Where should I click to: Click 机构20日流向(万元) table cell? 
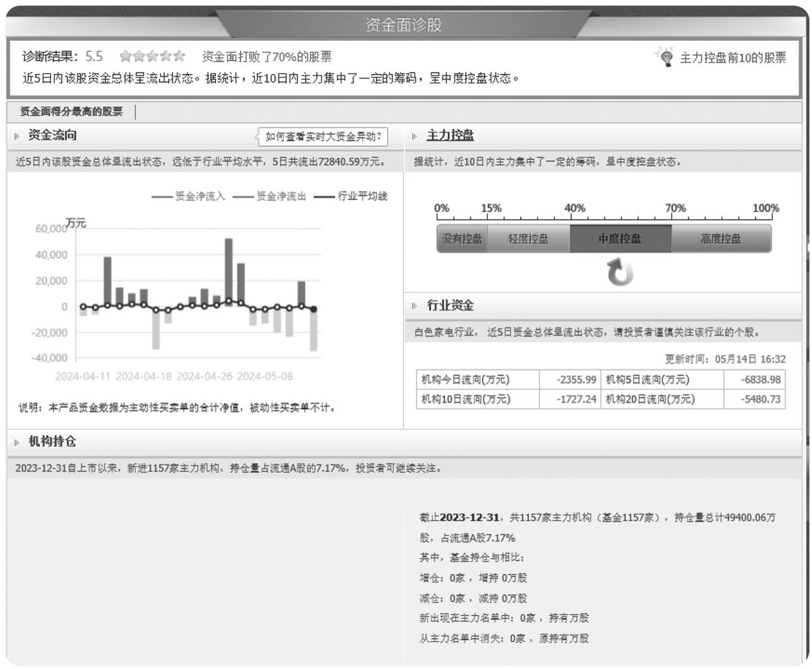point(662,400)
